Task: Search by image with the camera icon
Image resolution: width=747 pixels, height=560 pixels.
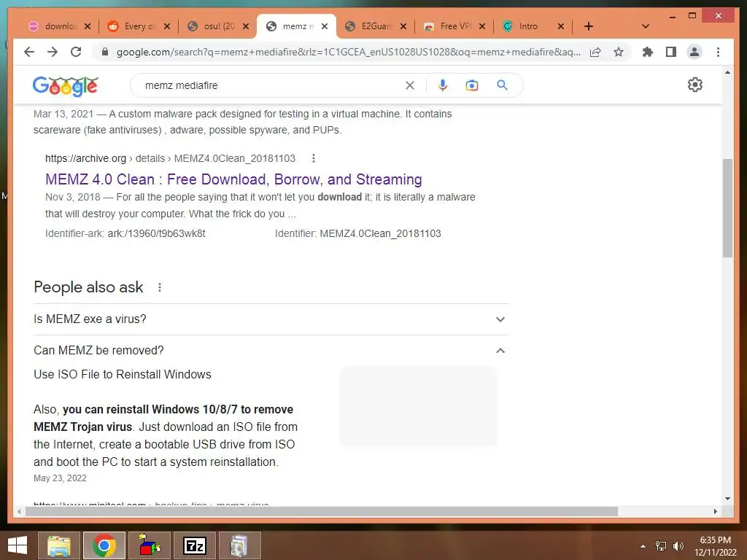Action: coord(472,85)
